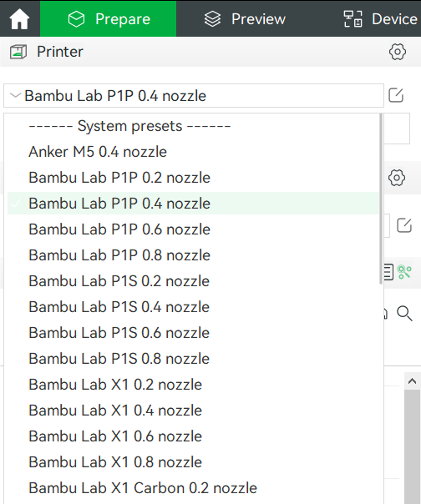
Task: Open the Device tab
Action: (380, 18)
